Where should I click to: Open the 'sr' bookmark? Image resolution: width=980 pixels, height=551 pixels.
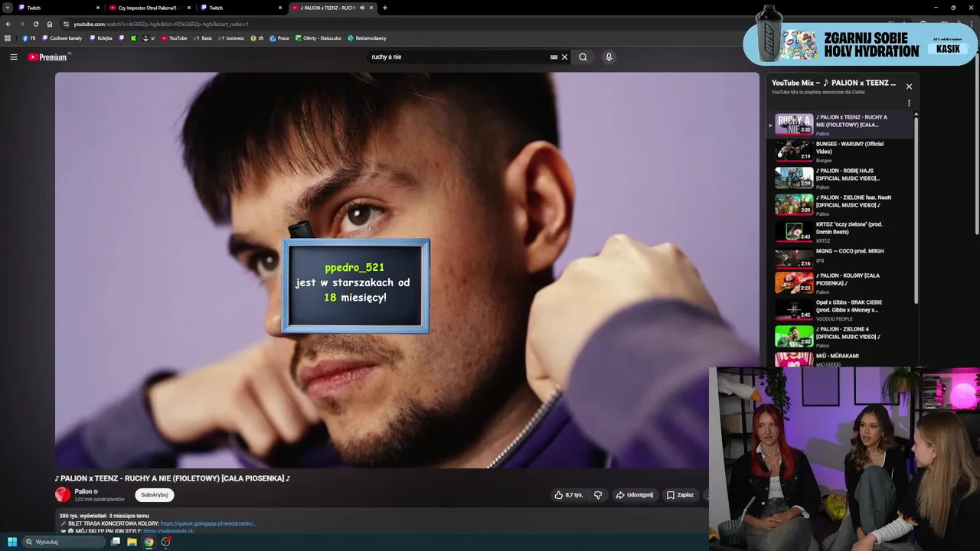click(149, 38)
